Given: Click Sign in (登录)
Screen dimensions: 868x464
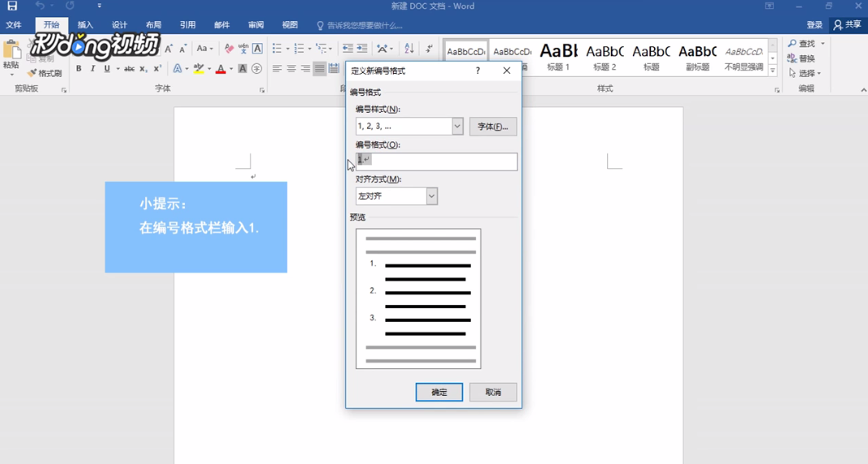Looking at the screenshot, I should pos(815,25).
